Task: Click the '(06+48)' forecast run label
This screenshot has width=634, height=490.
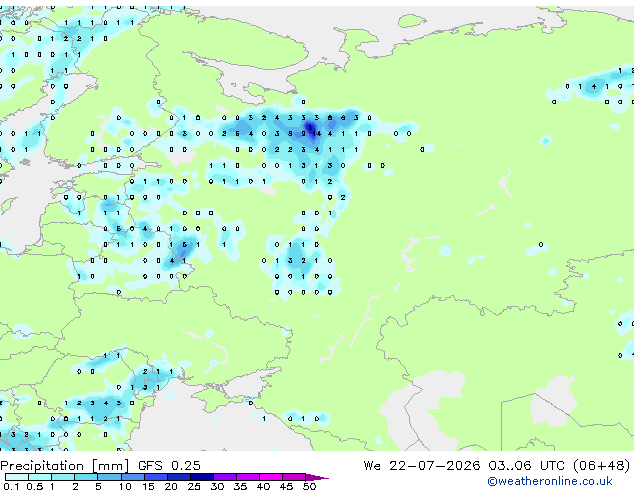Action: pyautogui.click(x=601, y=466)
